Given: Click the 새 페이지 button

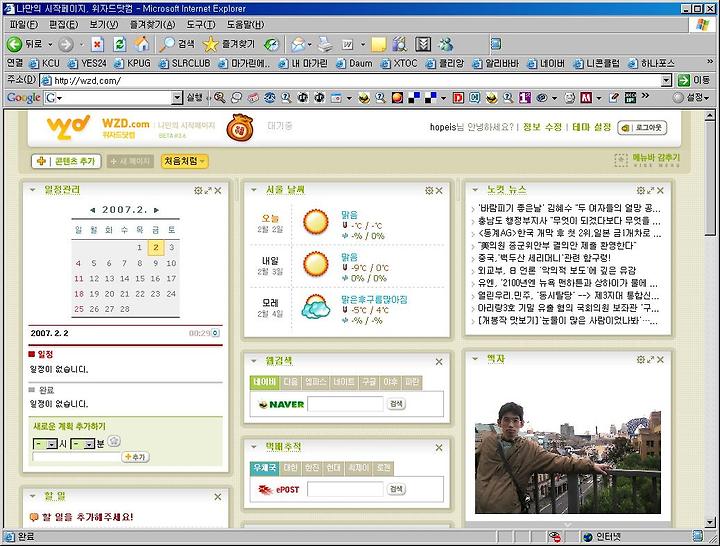Looking at the screenshot, I should [x=130, y=162].
